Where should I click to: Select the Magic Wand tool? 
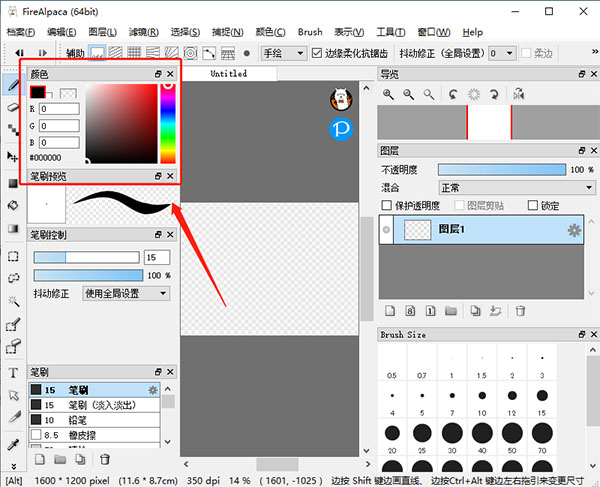pyautogui.click(x=12, y=301)
